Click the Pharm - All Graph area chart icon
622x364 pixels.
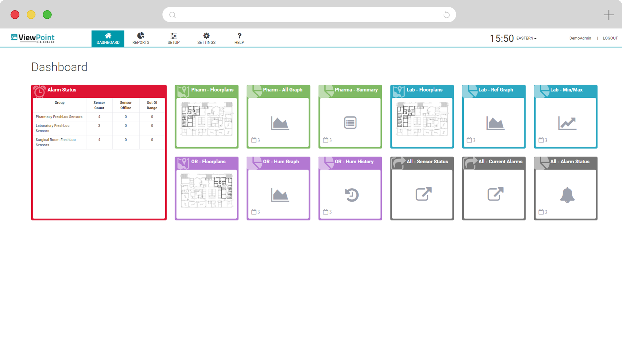280,123
